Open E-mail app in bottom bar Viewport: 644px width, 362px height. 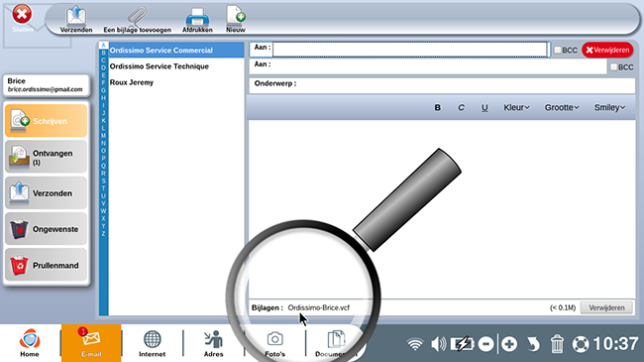pos(91,343)
